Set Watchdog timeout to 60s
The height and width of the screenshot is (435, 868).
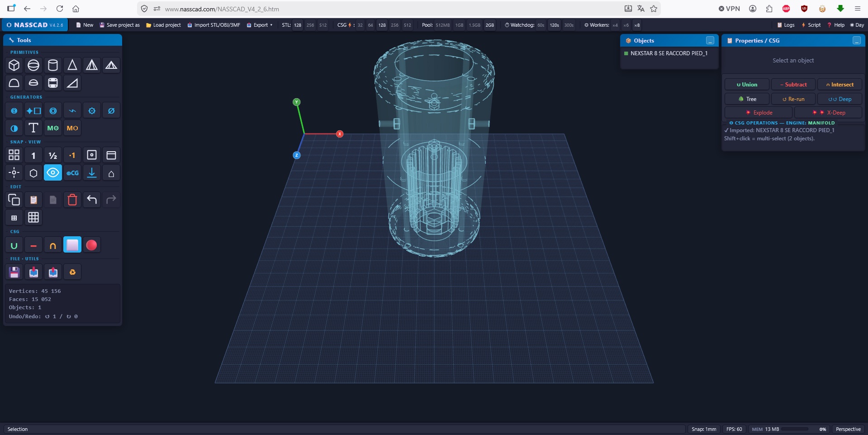[x=541, y=25]
